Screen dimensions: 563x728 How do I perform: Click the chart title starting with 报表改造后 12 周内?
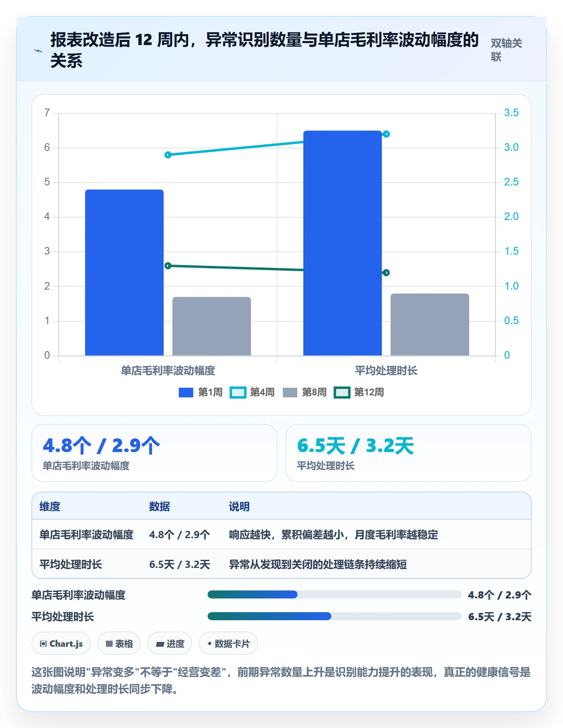pyautogui.click(x=265, y=50)
